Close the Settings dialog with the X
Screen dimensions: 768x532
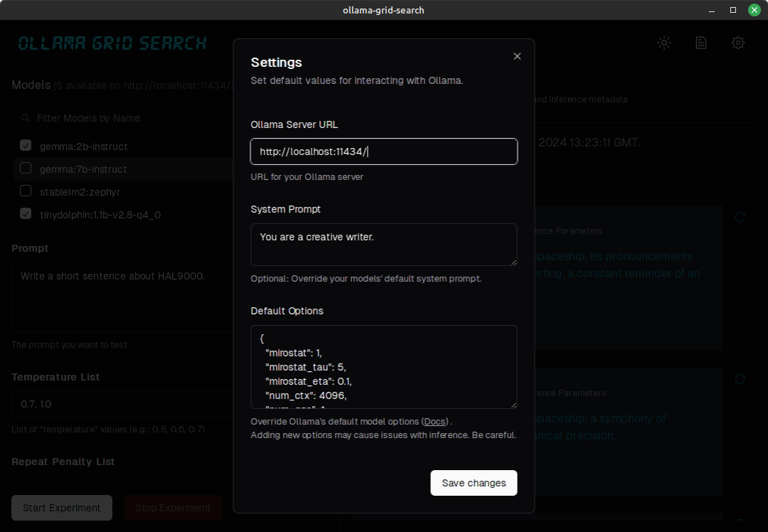517,56
